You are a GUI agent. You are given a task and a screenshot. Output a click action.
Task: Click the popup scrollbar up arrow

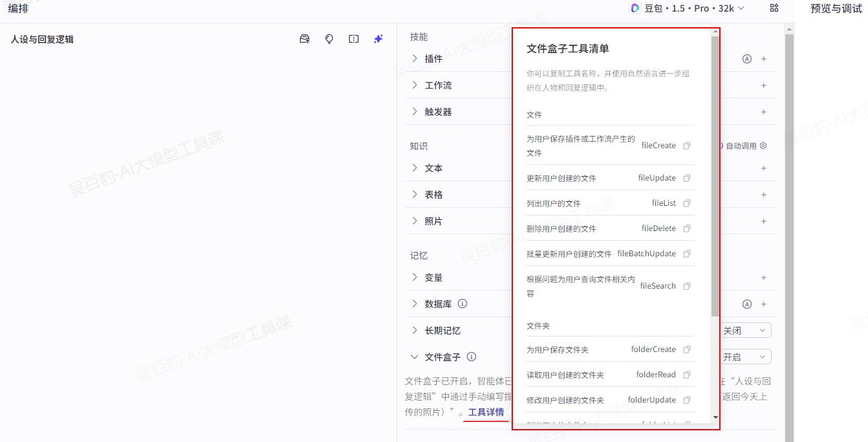715,32
